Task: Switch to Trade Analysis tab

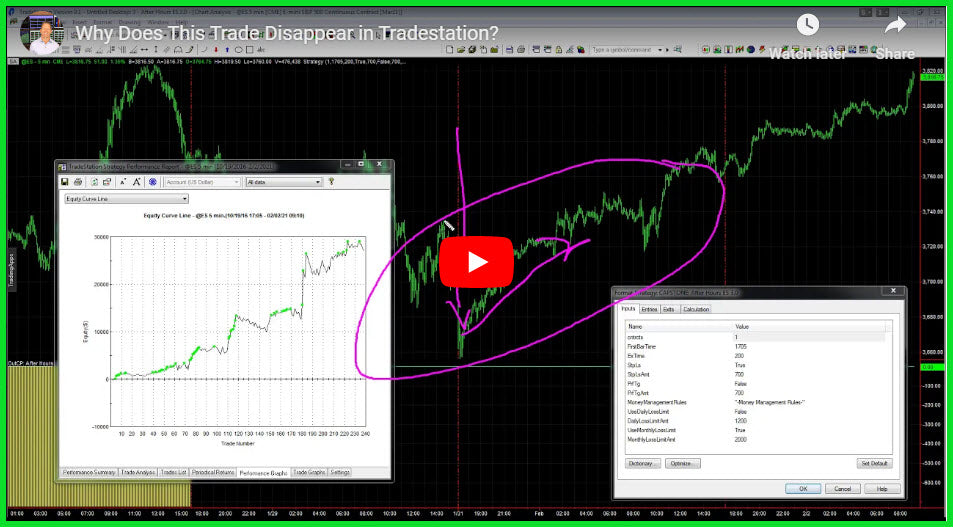Action: coord(137,472)
